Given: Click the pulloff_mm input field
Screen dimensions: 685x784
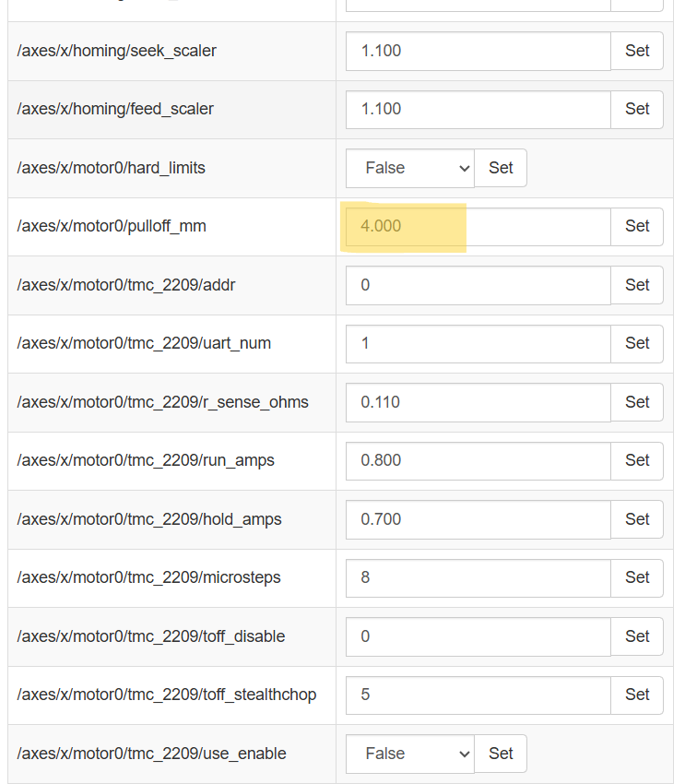Looking at the screenshot, I should pyautogui.click(x=478, y=226).
